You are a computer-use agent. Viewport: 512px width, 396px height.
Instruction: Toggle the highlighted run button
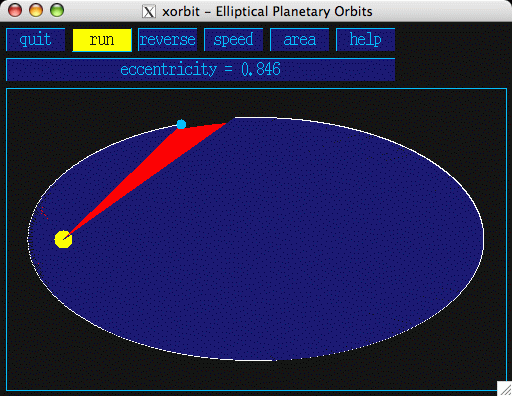pyautogui.click(x=102, y=40)
